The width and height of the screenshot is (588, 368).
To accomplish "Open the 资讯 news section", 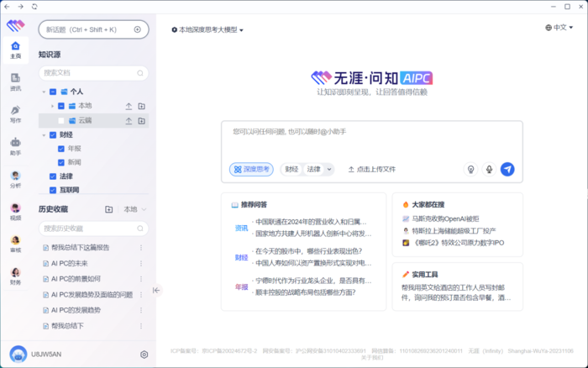I will (x=15, y=82).
